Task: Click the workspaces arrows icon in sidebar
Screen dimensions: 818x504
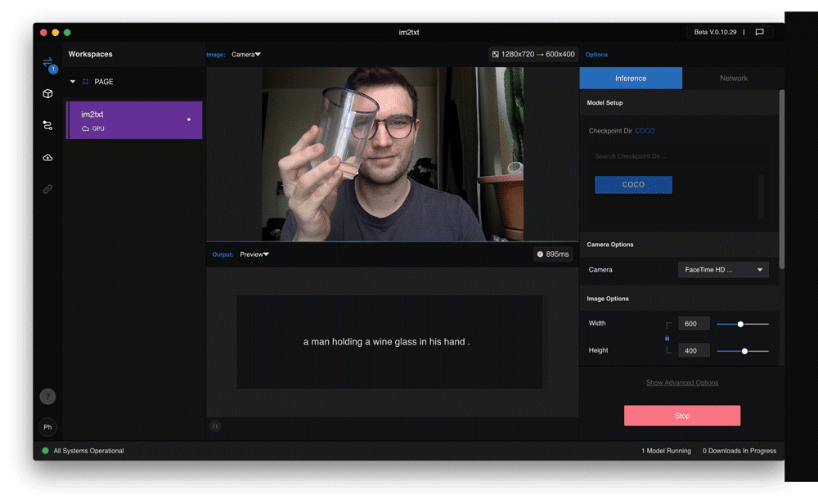Action: [x=47, y=62]
